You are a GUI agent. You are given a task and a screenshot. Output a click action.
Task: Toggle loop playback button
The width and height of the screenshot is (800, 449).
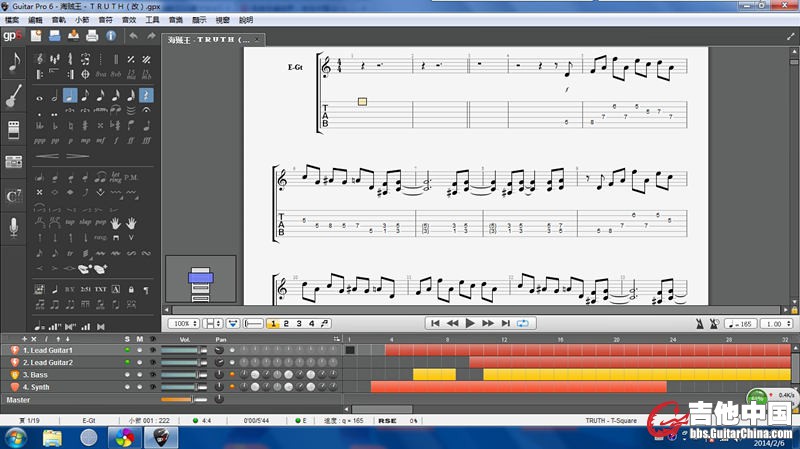(522, 323)
